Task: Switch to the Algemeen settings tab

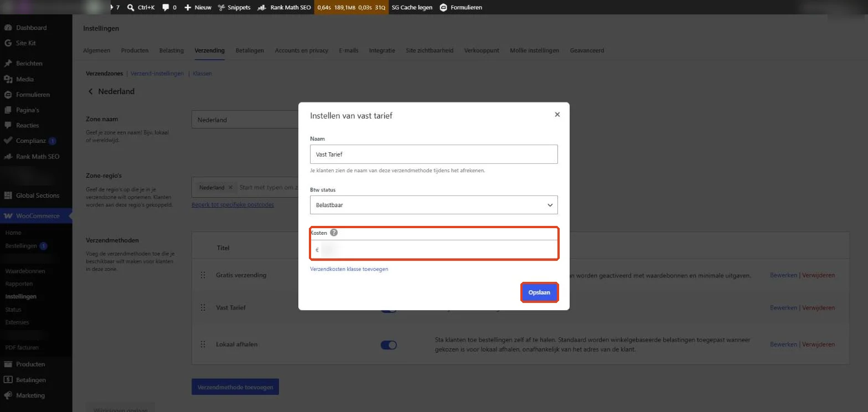Action: coord(96,50)
